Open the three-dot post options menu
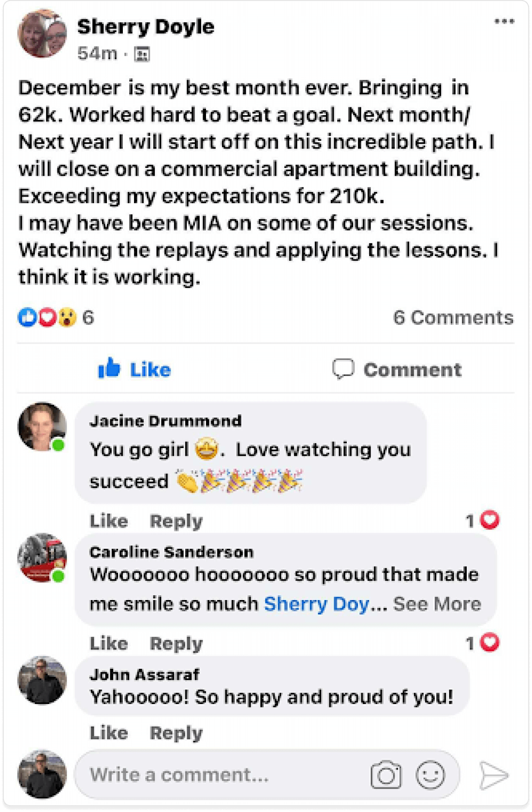Viewport: 532px width, 812px height. (x=504, y=21)
